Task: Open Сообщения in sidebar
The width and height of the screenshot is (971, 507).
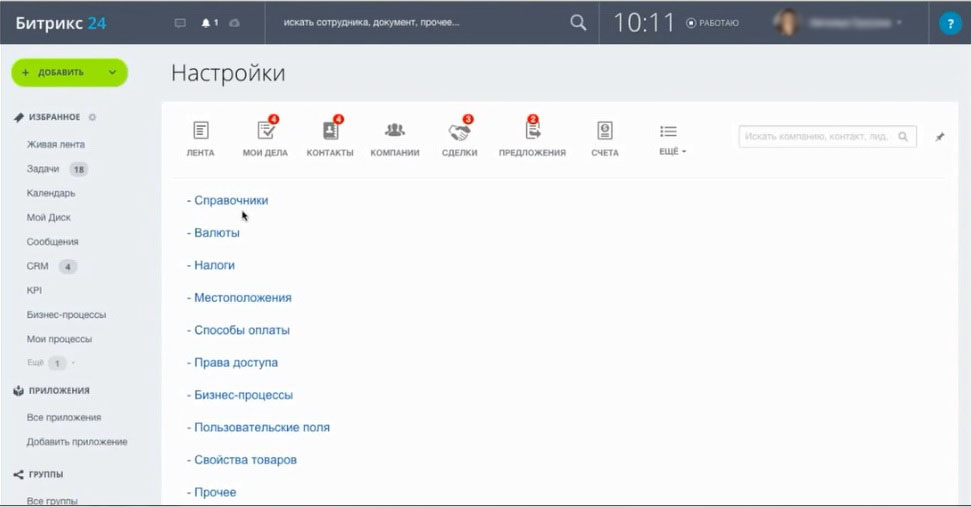Action: point(53,241)
